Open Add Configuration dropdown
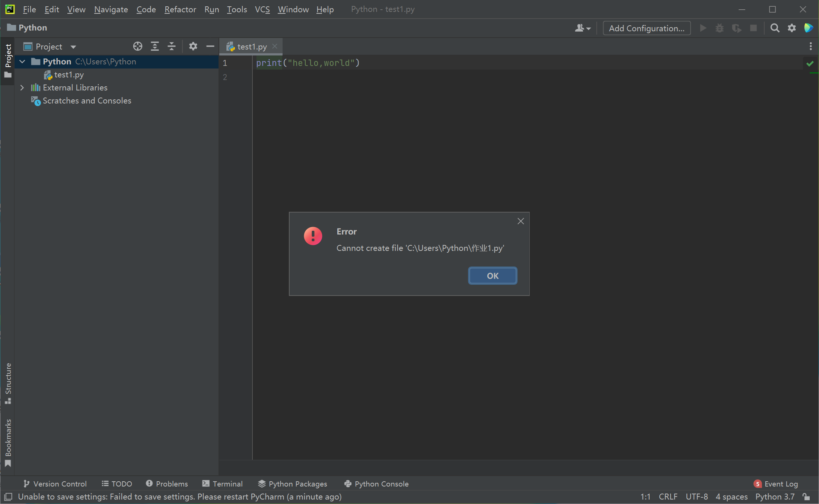 click(x=647, y=28)
